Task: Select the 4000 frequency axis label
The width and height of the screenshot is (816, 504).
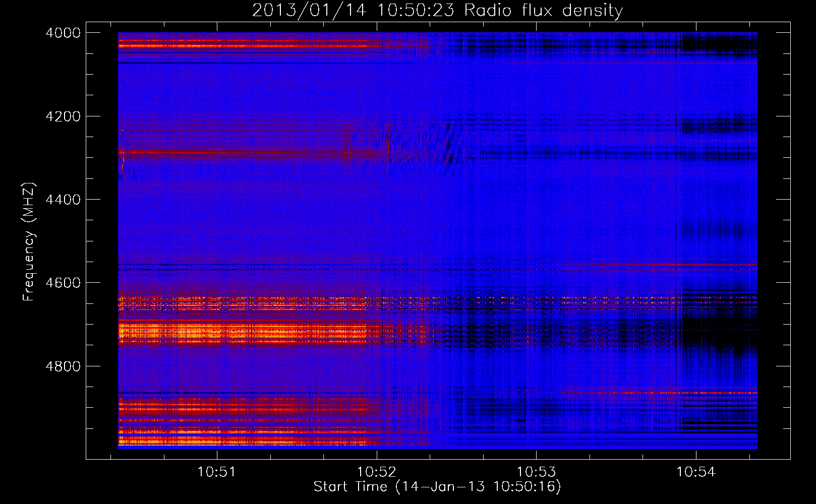Action: [63, 33]
